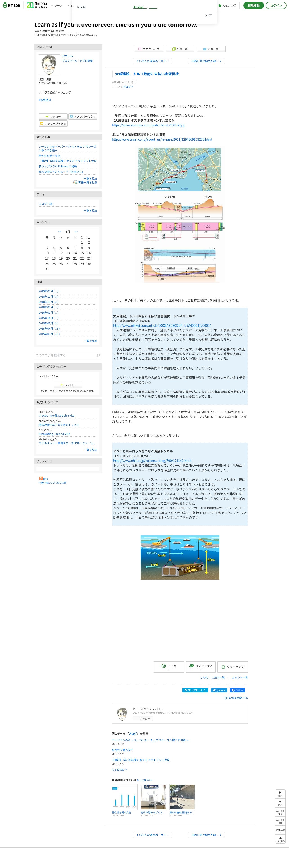Open the ホーム breadcrumb link
This screenshot has width=289, height=868.
point(59,5)
